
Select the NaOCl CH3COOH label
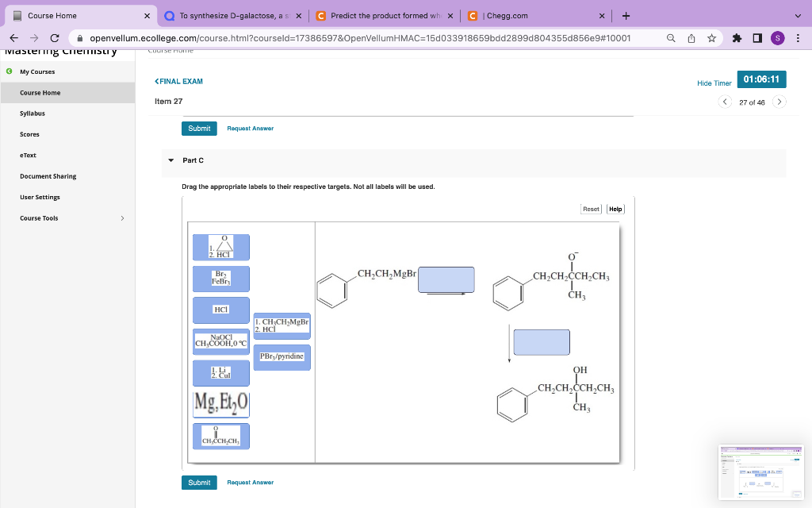(221, 341)
